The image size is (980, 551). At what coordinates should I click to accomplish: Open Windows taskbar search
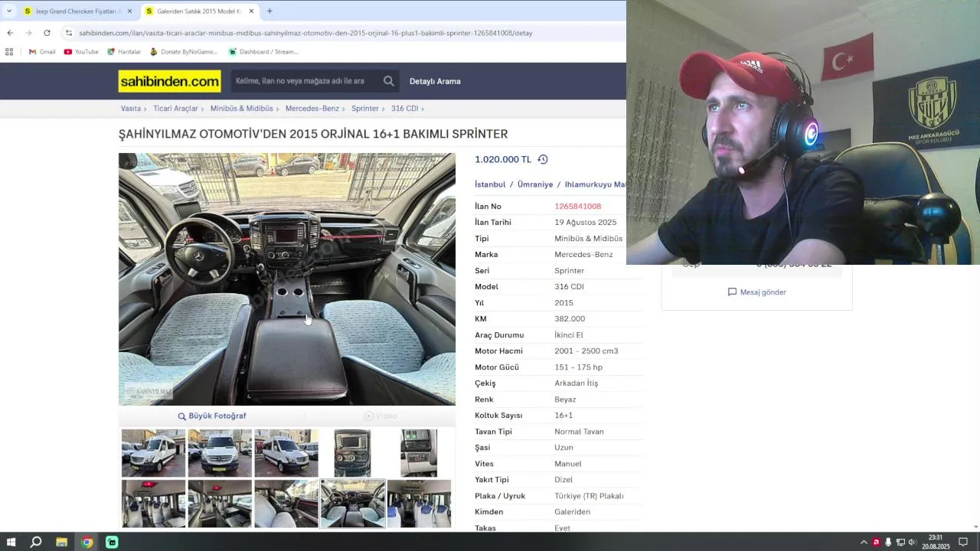tap(36, 543)
